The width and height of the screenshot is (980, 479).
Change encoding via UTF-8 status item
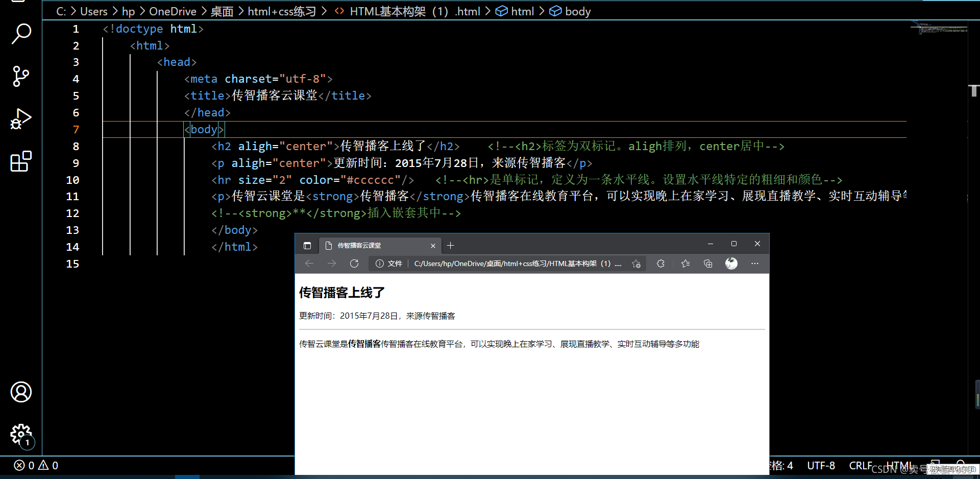point(821,465)
